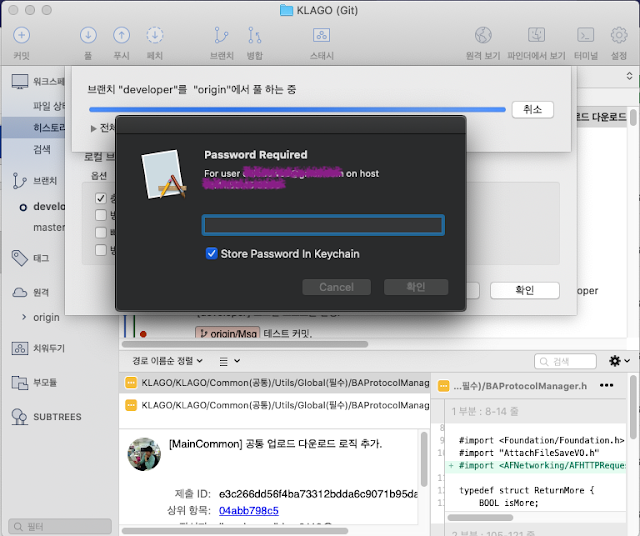Click the yellow icon beside BAProtocolManager.h header
Screen dimensions: 640x536
click(443, 386)
